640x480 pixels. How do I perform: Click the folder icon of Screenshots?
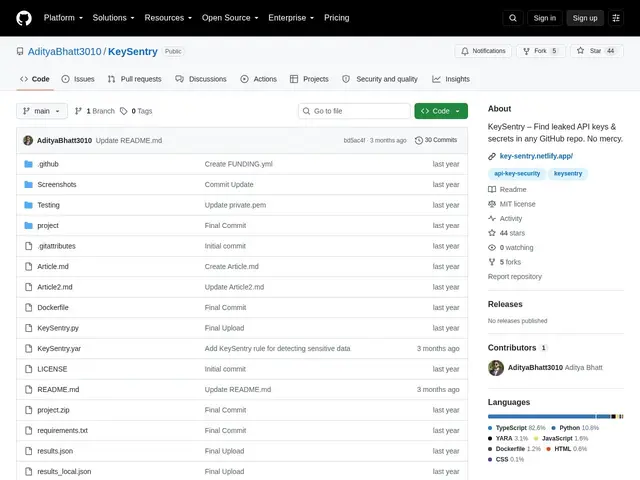click(28, 184)
